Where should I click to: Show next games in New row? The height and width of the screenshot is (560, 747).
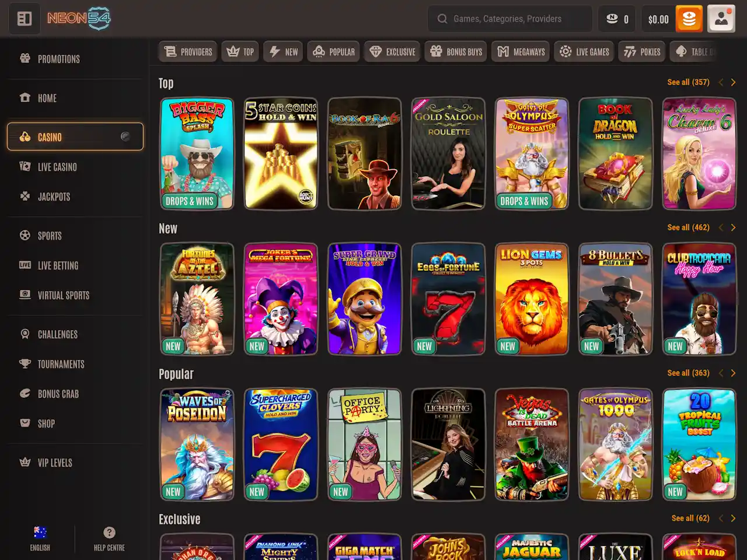click(x=734, y=228)
